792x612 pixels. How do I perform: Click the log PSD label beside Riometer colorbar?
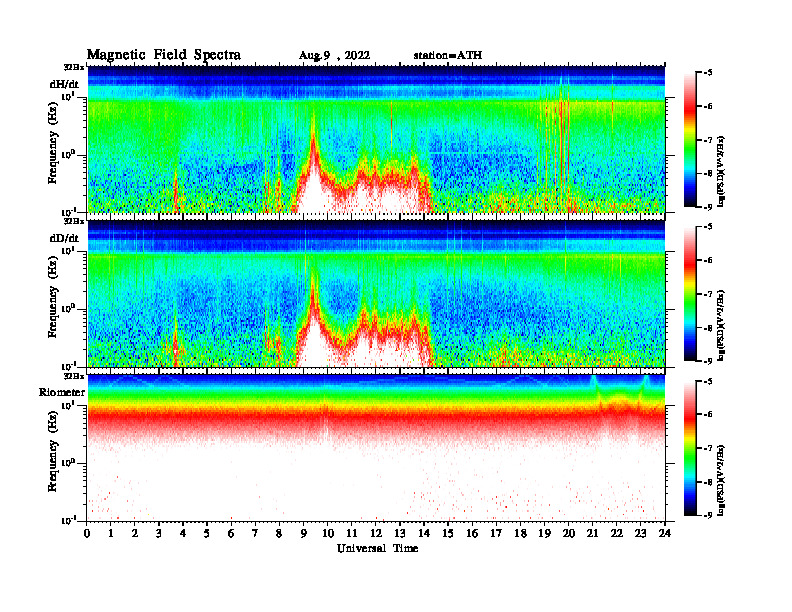(x=722, y=481)
